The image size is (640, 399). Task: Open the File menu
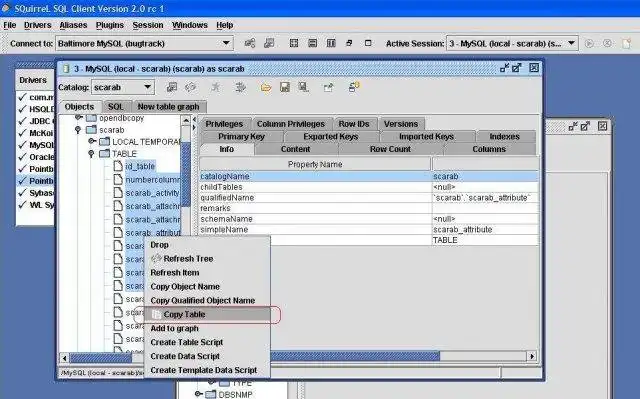10,25
